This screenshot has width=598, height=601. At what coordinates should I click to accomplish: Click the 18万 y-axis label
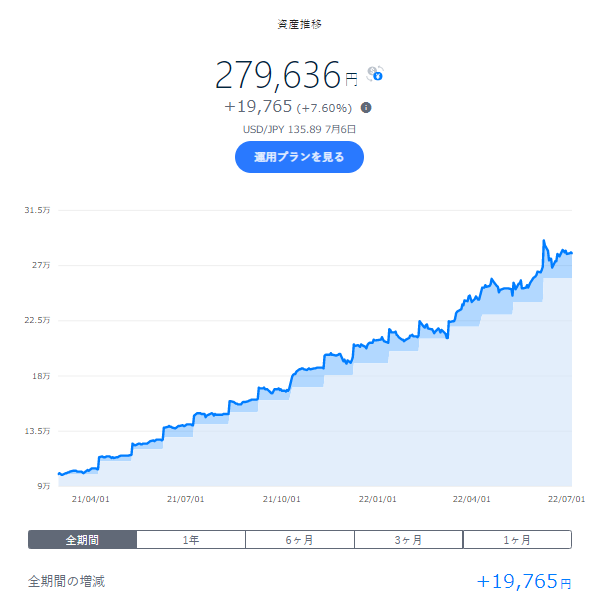(x=41, y=376)
